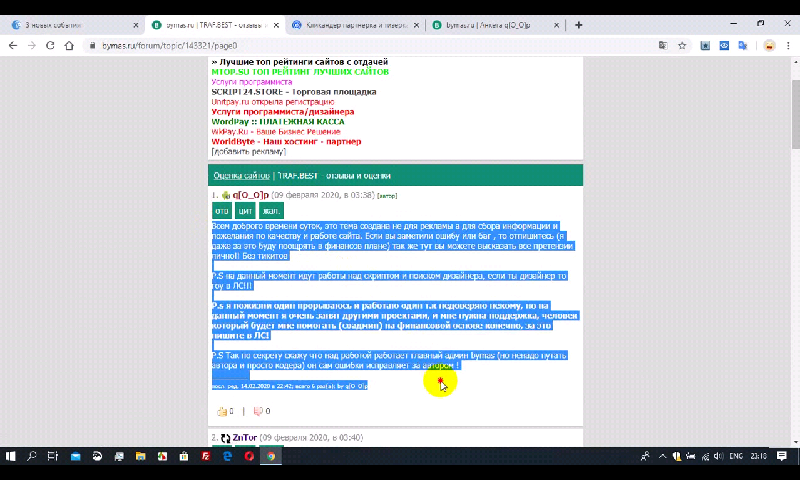
Task: Click the translate page icon in address bar
Action: (662, 45)
